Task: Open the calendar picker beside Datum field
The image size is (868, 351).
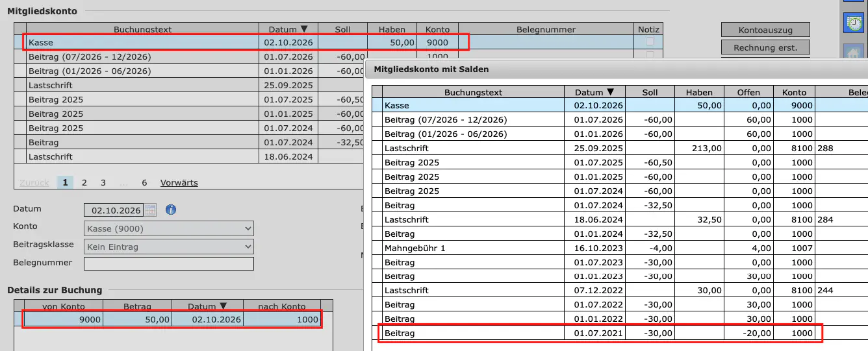Action: [x=150, y=210]
